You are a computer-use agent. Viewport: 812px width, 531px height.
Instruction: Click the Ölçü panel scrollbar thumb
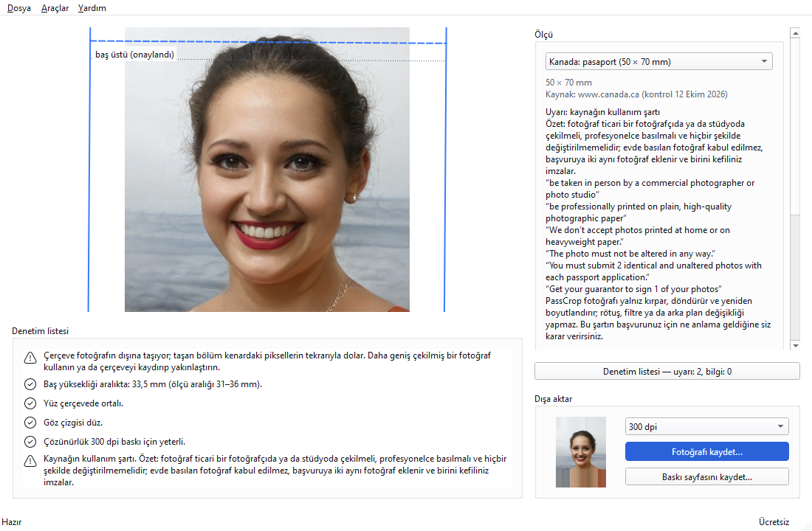click(796, 127)
